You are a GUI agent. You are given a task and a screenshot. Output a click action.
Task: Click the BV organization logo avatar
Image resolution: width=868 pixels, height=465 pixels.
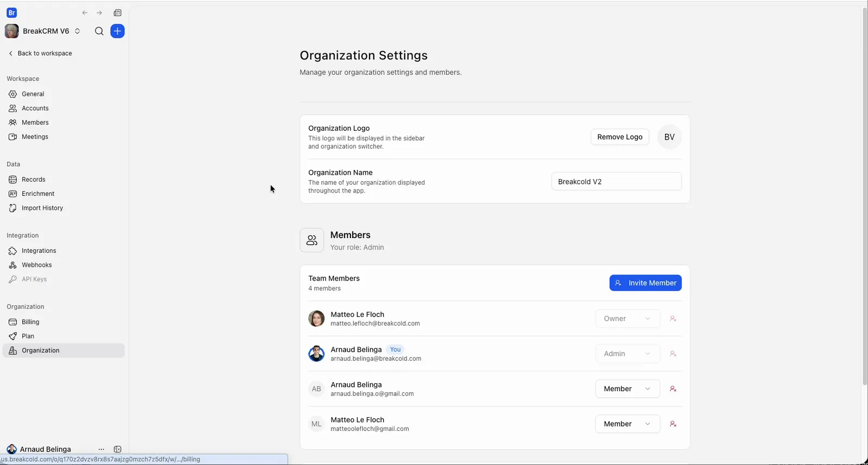(x=669, y=137)
